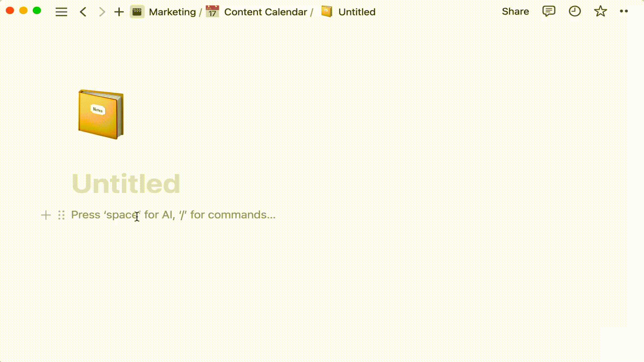
Task: Select the Untitled page title field
Action: pyautogui.click(x=126, y=183)
